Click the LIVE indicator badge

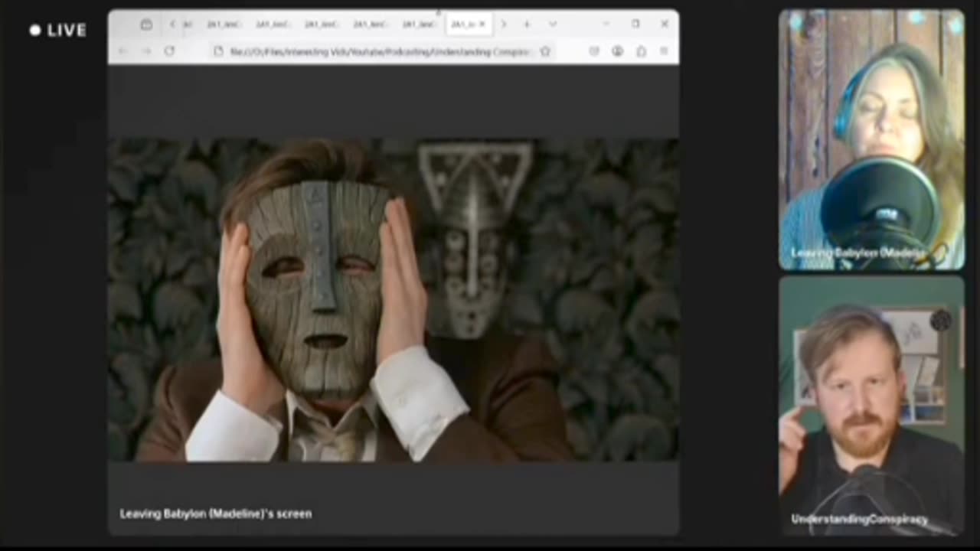click(58, 31)
